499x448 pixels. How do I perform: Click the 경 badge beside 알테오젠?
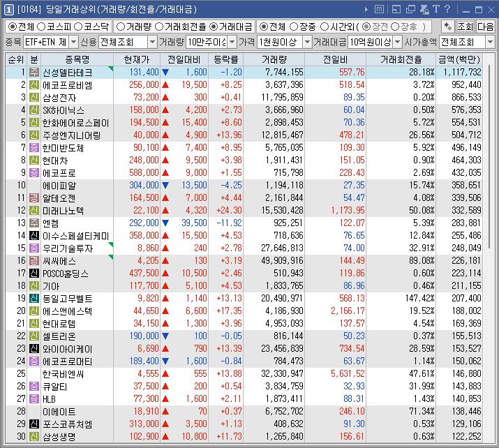(x=34, y=198)
